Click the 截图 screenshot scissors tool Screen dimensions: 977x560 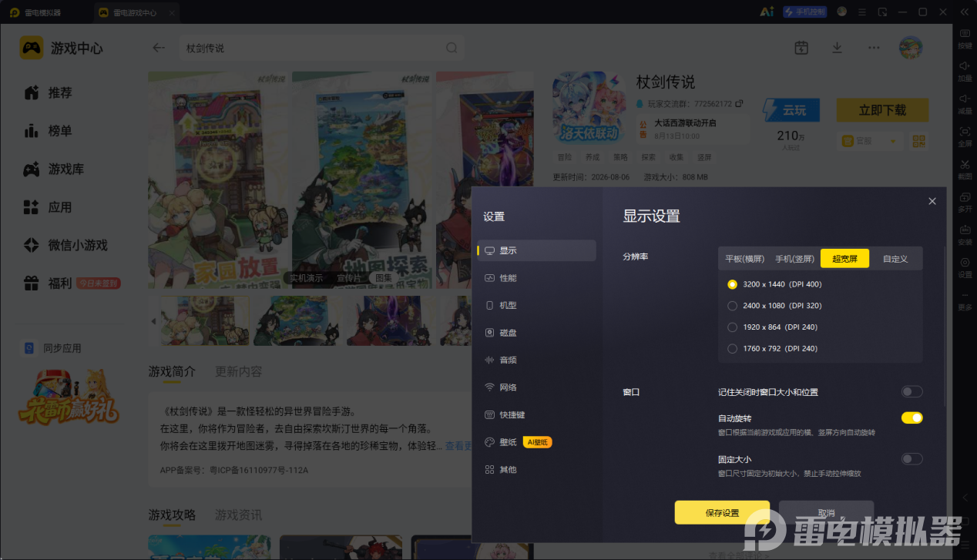click(965, 169)
